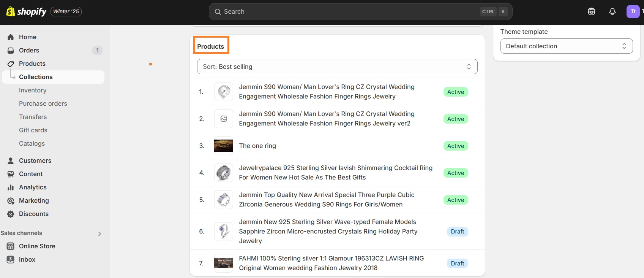Click the purple account avatar
The width and height of the screenshot is (644, 278).
click(633, 12)
